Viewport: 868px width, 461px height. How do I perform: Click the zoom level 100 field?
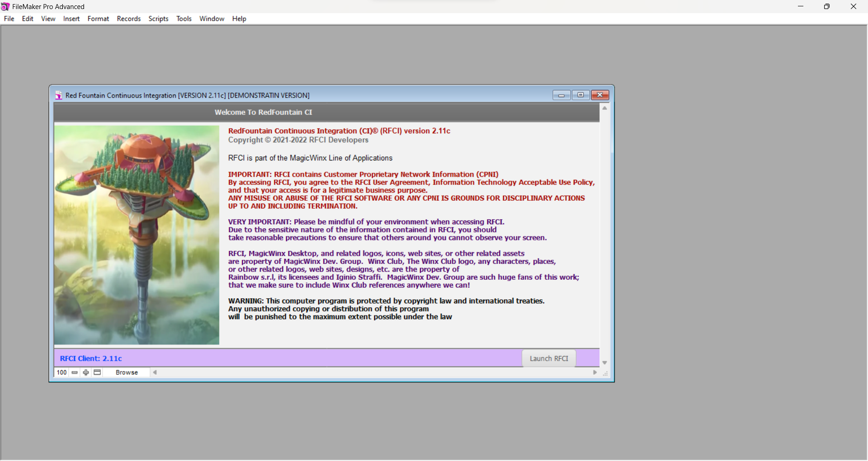pyautogui.click(x=61, y=373)
